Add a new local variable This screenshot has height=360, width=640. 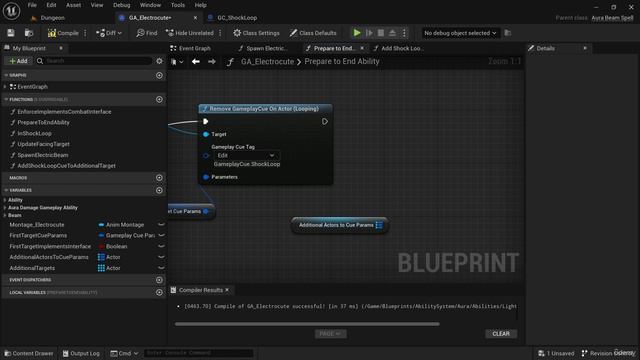tap(159, 292)
